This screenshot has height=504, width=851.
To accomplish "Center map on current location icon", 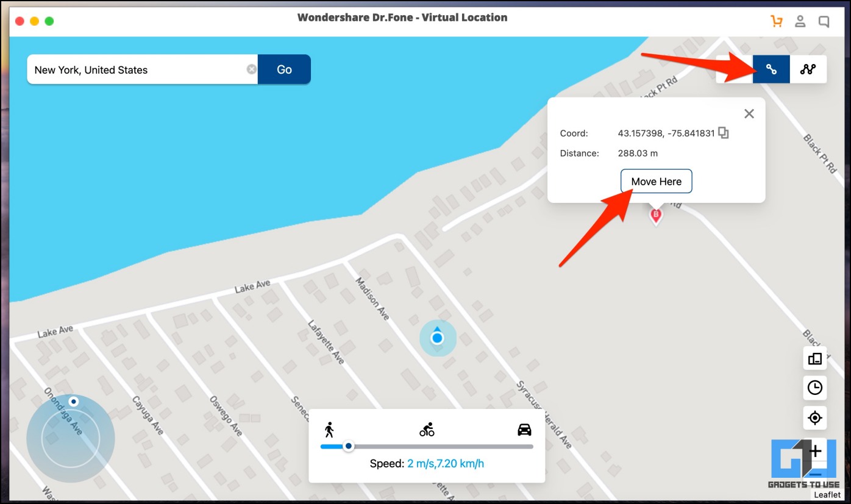I will click(815, 417).
